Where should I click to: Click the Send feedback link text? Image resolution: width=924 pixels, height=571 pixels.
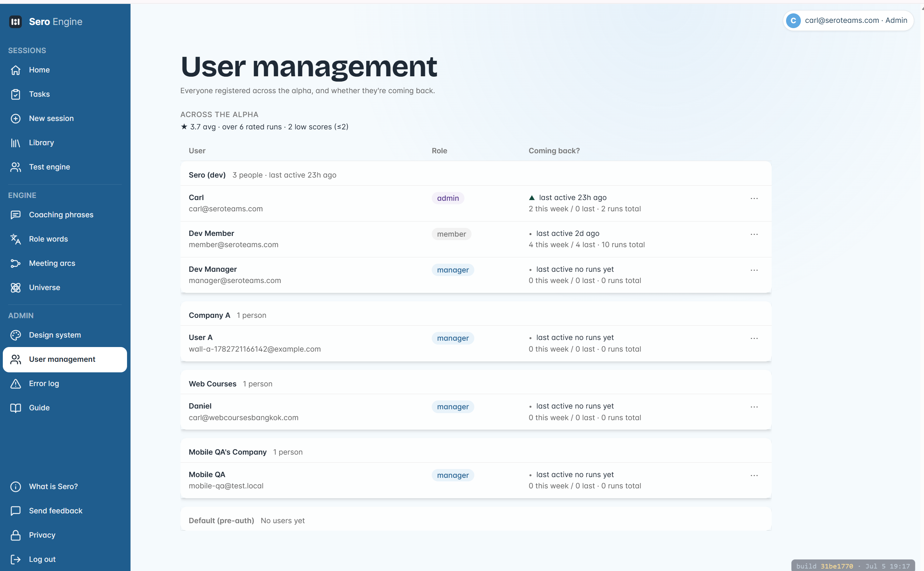pos(56,511)
